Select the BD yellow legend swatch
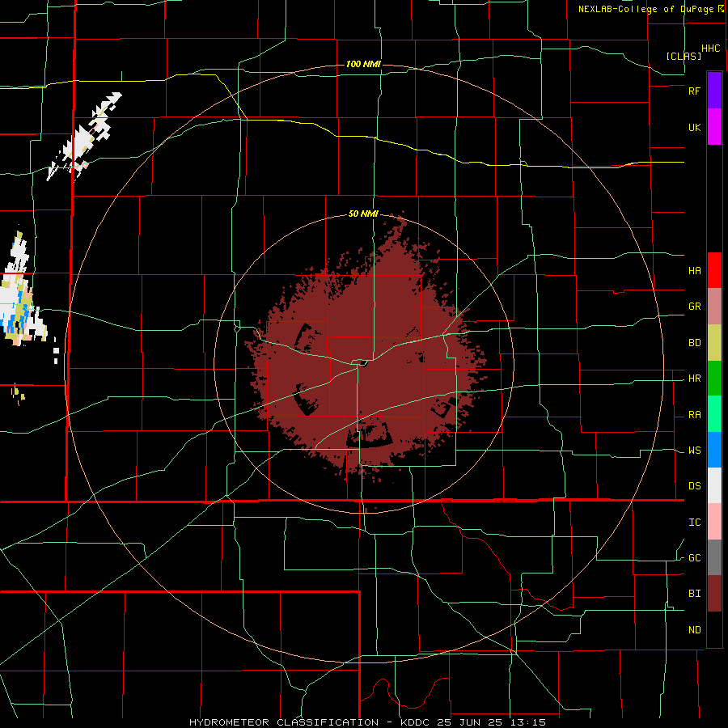This screenshot has height=728, width=728. 714,343
